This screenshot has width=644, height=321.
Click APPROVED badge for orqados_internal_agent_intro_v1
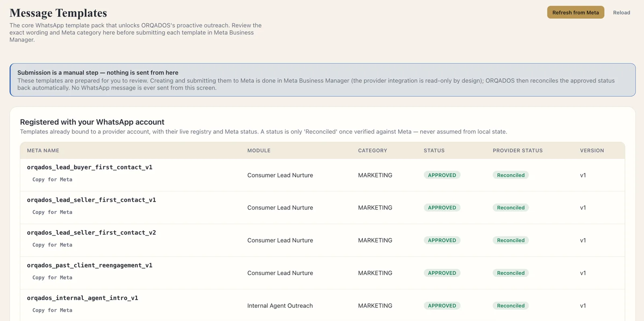442,306
